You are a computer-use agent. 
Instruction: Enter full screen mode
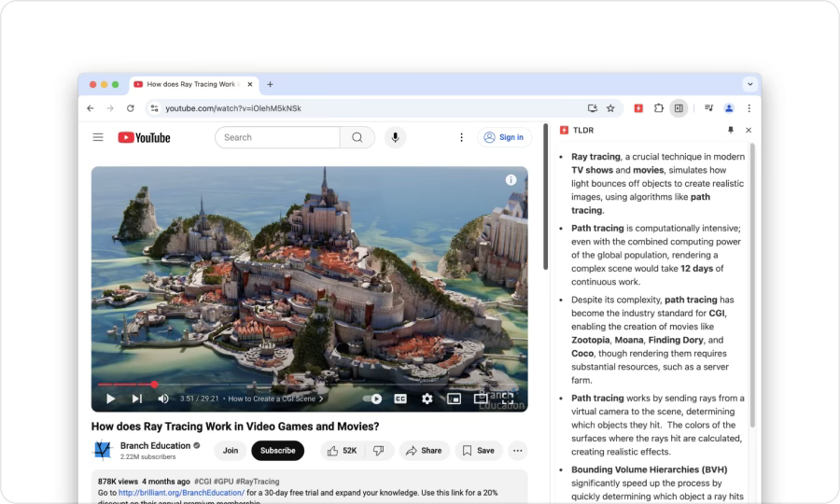click(x=508, y=399)
